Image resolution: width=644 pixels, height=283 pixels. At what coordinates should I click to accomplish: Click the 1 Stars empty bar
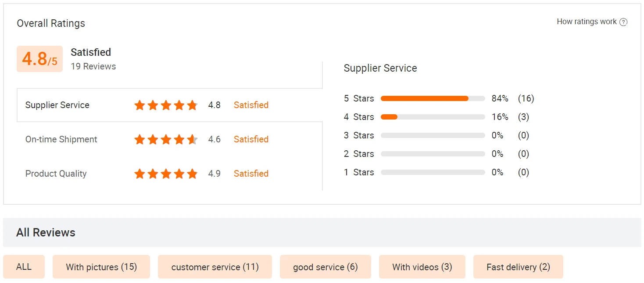pyautogui.click(x=433, y=172)
